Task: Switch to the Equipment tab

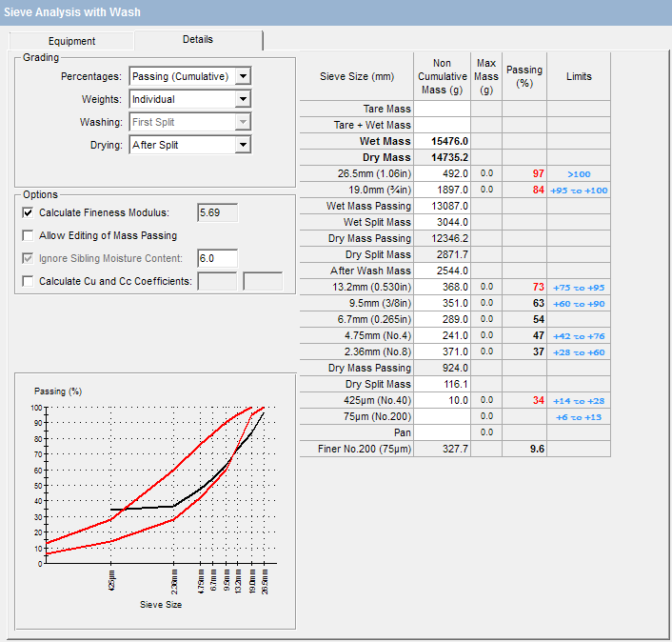Action: point(72,41)
